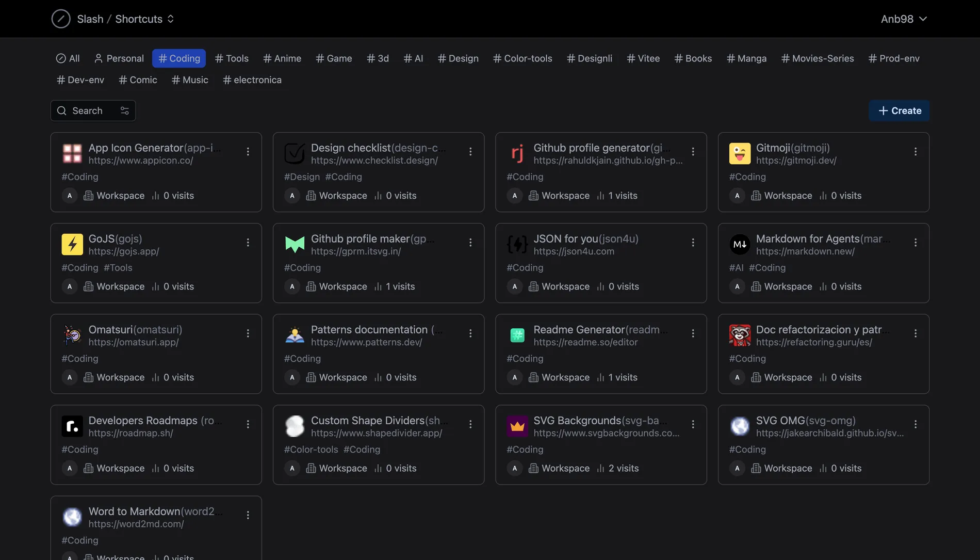Open options menu for Gitmoji
Viewport: 980px width, 560px height.
click(x=916, y=152)
